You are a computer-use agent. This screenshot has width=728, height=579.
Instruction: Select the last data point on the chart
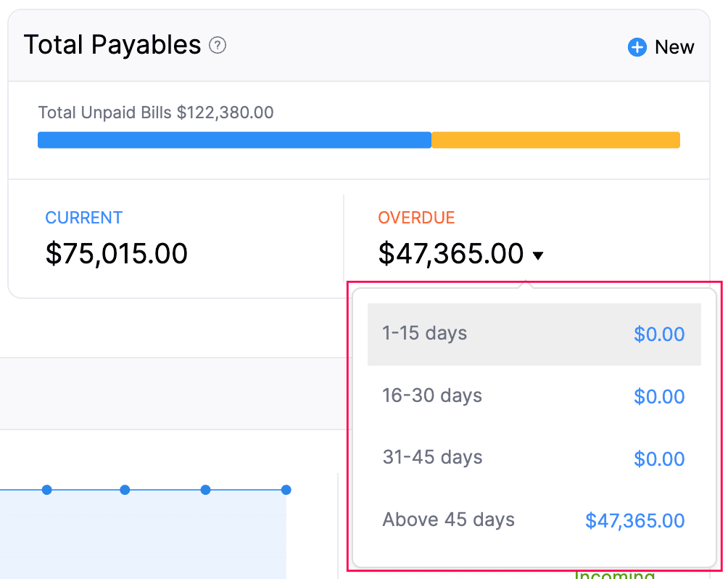tap(286, 490)
